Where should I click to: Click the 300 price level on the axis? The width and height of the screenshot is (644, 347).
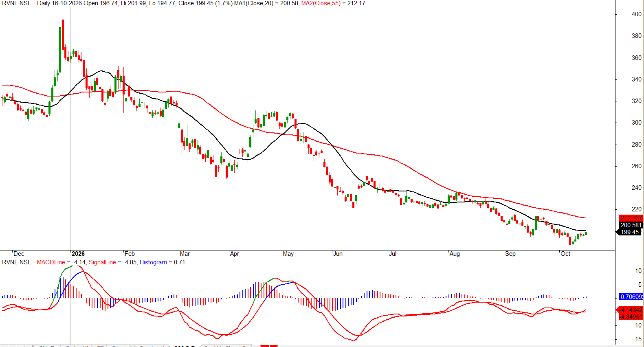637,123
